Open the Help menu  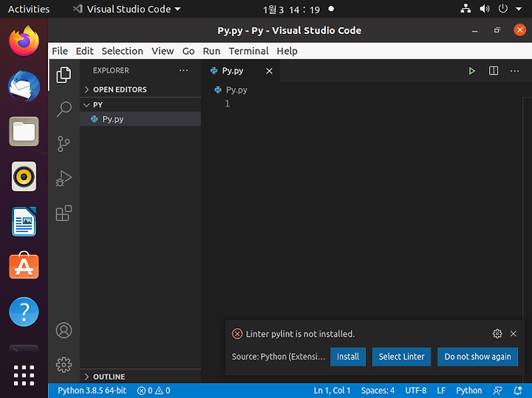click(287, 51)
